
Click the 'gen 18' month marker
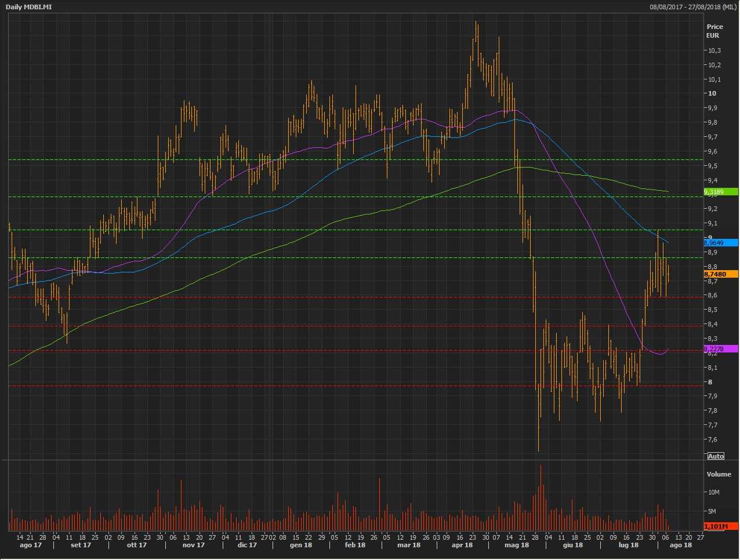(x=301, y=545)
